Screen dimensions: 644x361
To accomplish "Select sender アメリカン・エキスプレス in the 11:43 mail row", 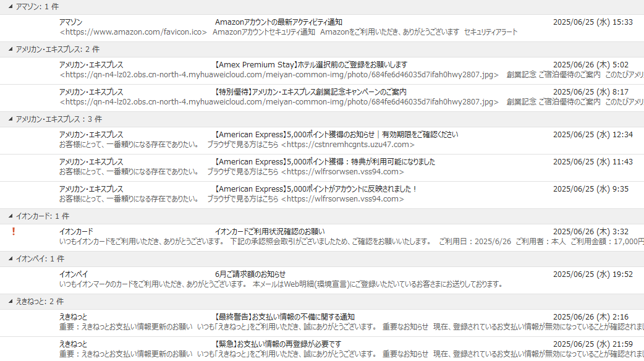I will point(91,162).
